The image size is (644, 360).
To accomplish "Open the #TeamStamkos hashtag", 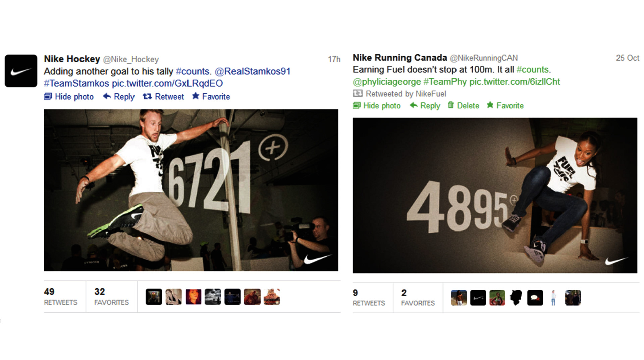I will click(x=76, y=83).
